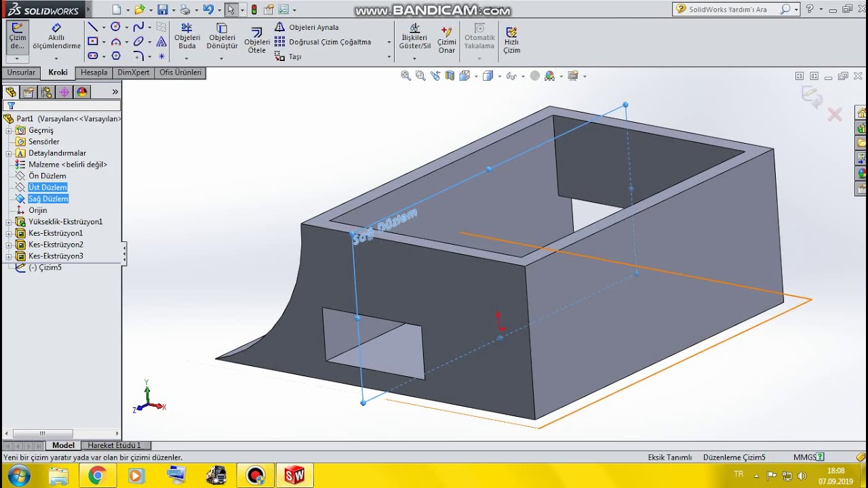Switch to the Hesapla tab
The image size is (868, 488).
pyautogui.click(x=94, y=73)
